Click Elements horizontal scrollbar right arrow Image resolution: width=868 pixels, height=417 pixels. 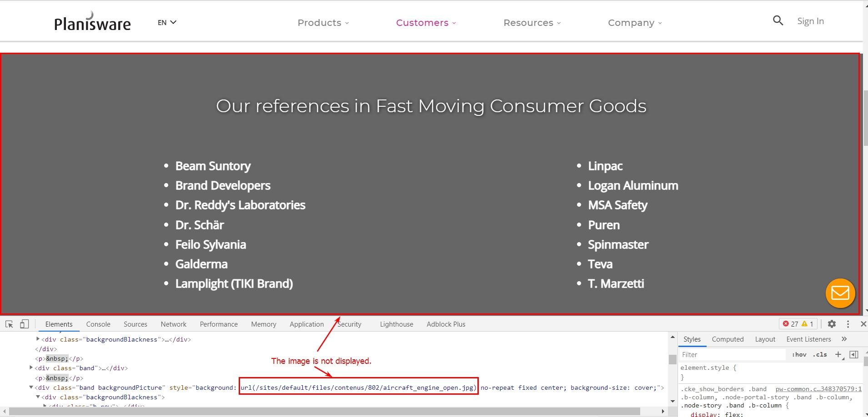(x=663, y=412)
